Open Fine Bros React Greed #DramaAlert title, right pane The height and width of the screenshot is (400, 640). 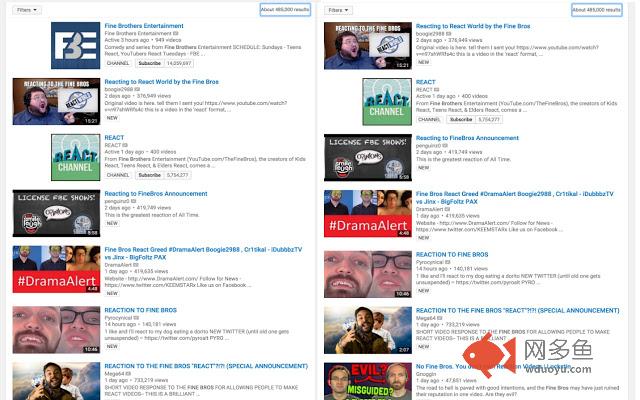[515, 198]
